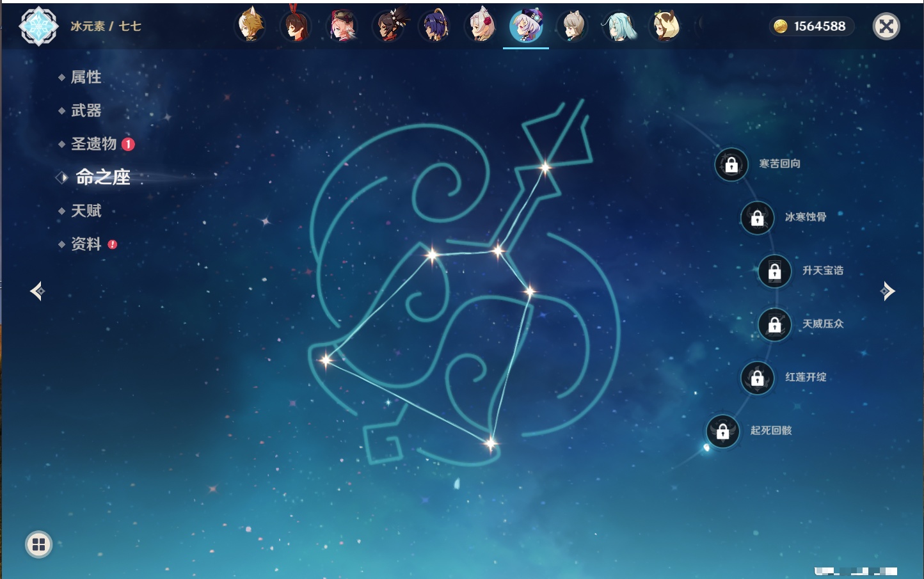This screenshot has height=579, width=924.
Task: Click the 起死回骸 constellation label
Action: [x=771, y=431]
